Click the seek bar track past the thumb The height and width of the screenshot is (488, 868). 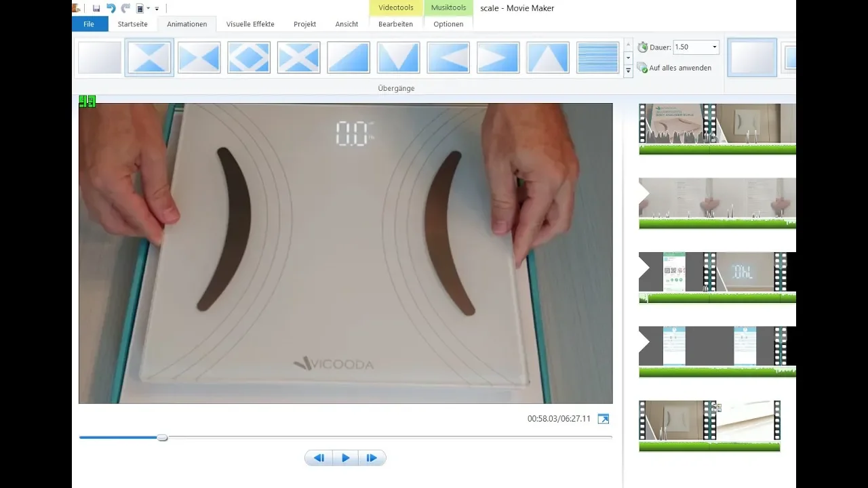pyautogui.click(x=390, y=438)
